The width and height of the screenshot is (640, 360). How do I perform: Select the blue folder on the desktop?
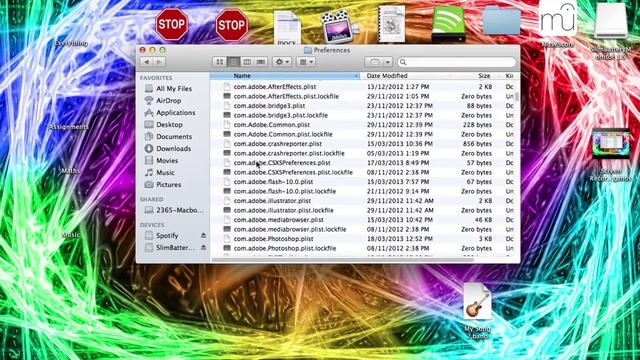(502, 21)
